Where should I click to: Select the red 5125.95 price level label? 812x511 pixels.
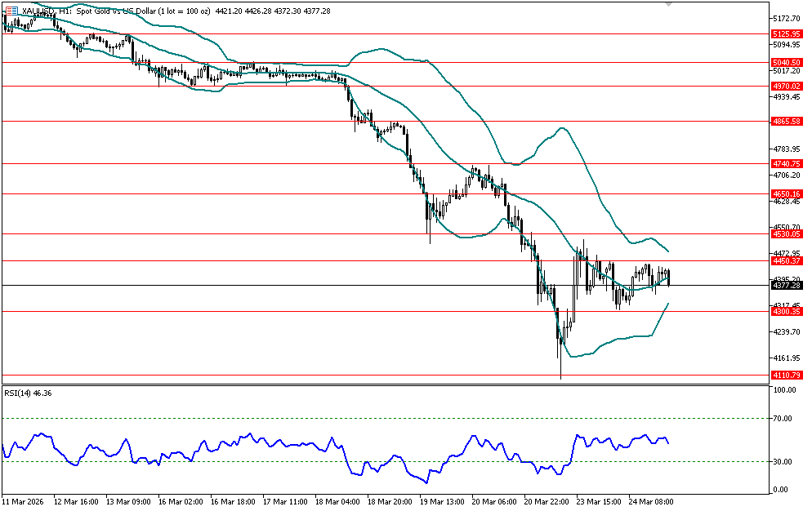click(785, 34)
